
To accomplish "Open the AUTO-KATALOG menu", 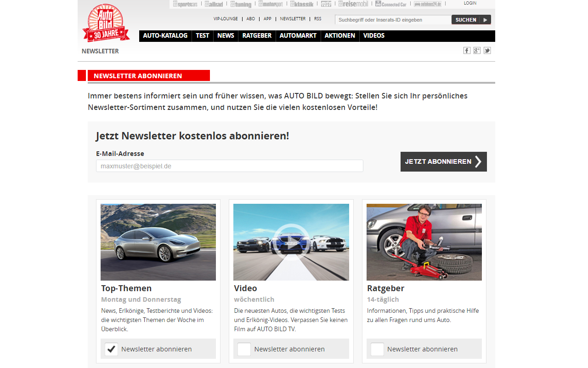I will (165, 36).
